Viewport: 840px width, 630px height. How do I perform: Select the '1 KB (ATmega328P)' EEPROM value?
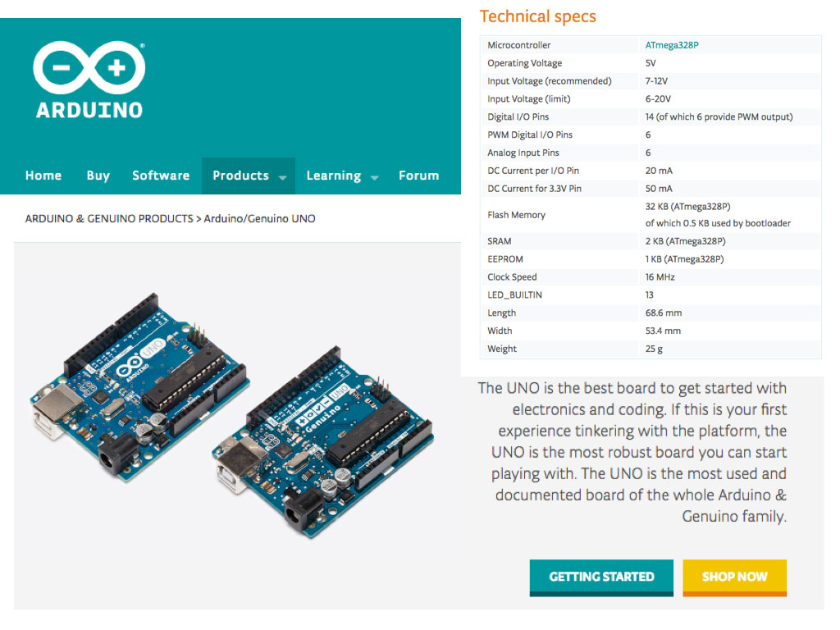point(684,259)
